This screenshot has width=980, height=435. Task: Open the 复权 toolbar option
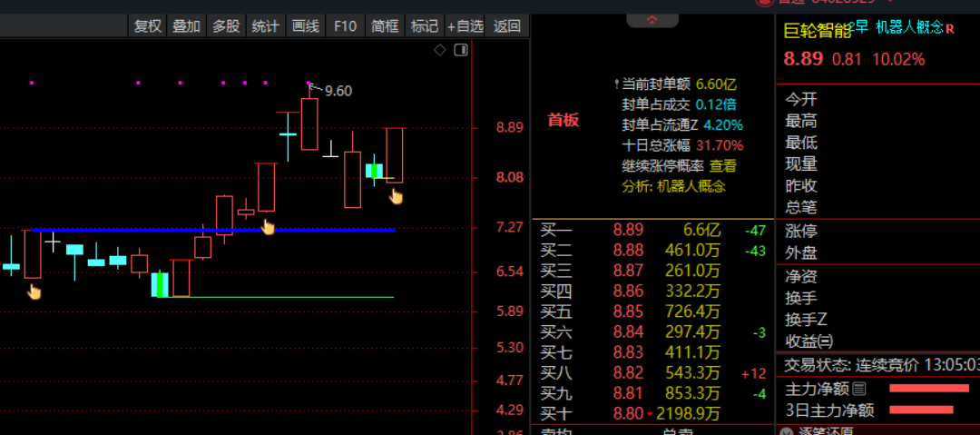(x=148, y=25)
